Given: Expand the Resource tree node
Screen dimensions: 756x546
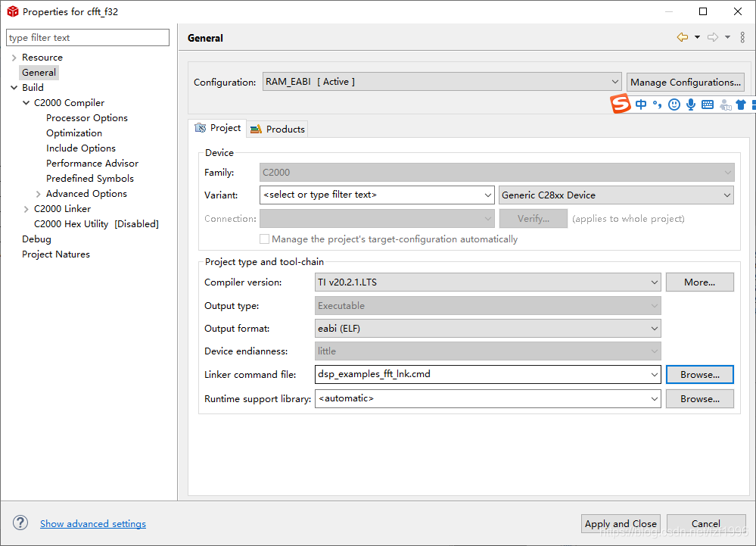Looking at the screenshot, I should click(x=14, y=58).
